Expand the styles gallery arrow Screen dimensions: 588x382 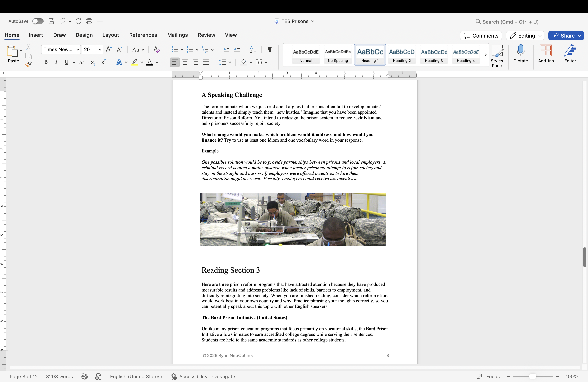tap(485, 55)
